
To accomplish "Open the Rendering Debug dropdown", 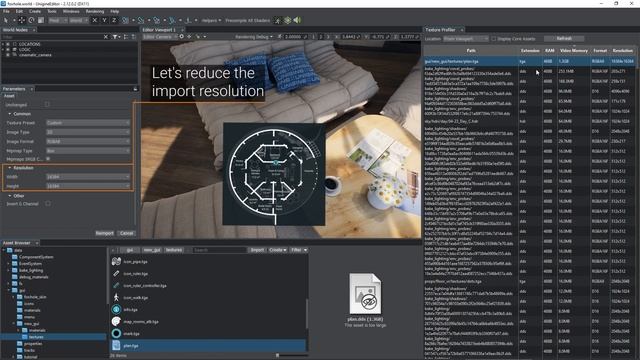I will point(254,37).
